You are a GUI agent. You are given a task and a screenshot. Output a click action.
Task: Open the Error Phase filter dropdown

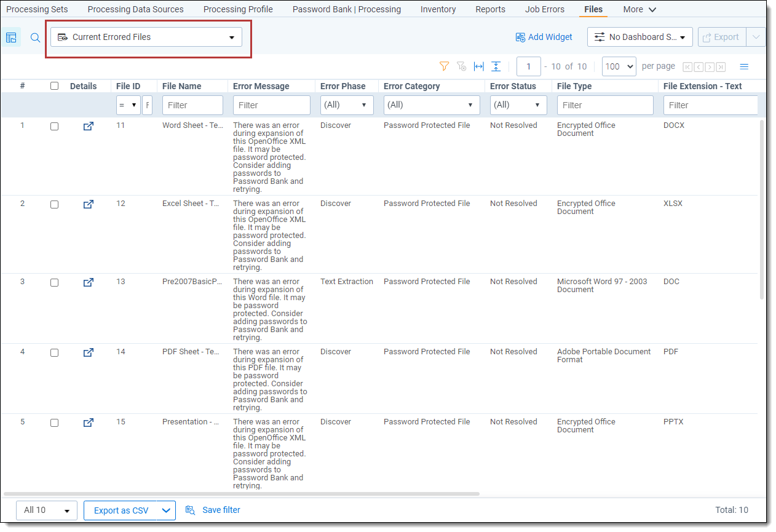pos(347,105)
